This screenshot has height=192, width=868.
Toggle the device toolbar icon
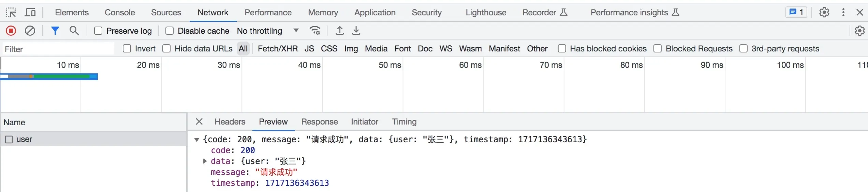tap(30, 13)
